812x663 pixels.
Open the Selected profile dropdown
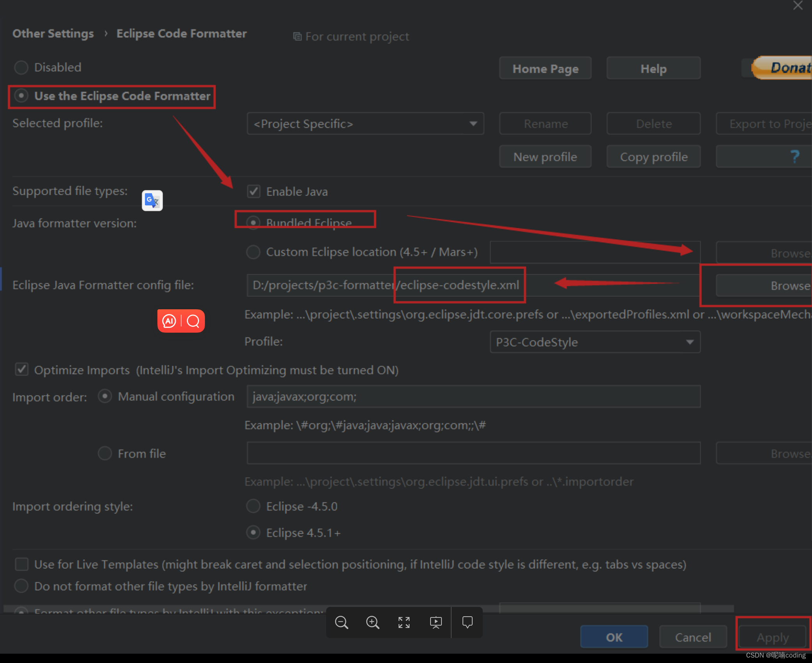click(x=365, y=124)
